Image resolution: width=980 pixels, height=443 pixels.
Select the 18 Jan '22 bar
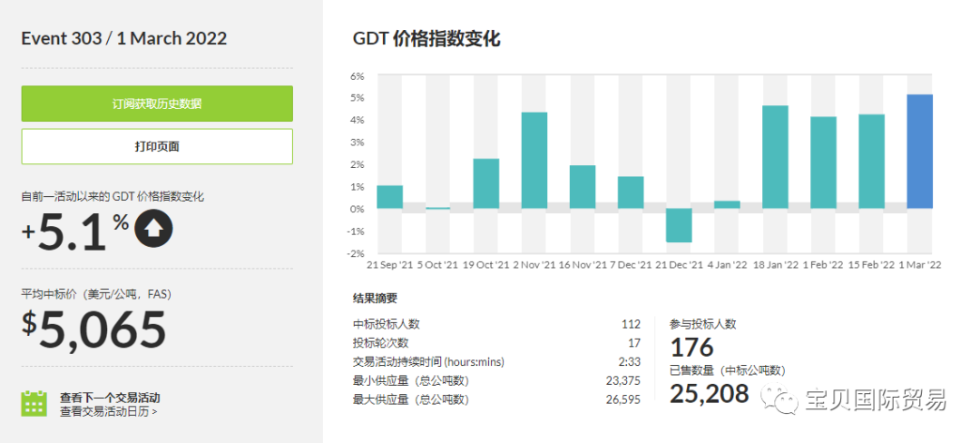pos(775,157)
